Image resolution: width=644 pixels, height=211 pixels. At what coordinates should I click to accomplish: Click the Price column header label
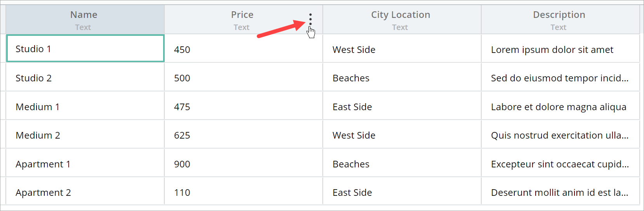point(242,15)
